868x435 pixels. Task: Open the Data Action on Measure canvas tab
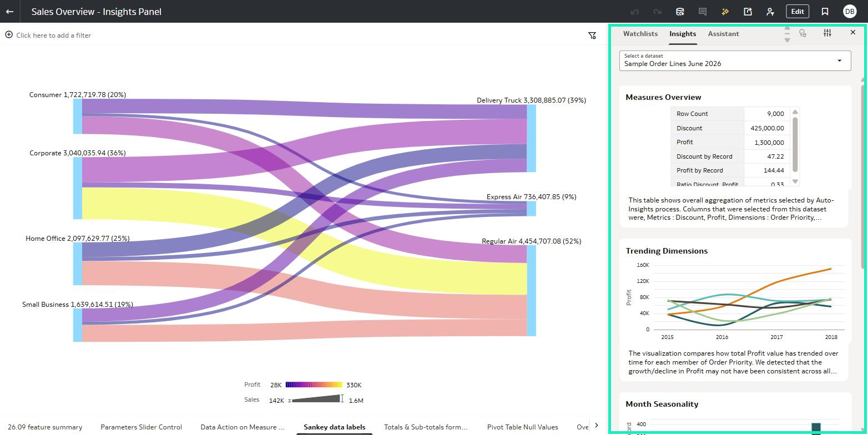click(x=243, y=427)
